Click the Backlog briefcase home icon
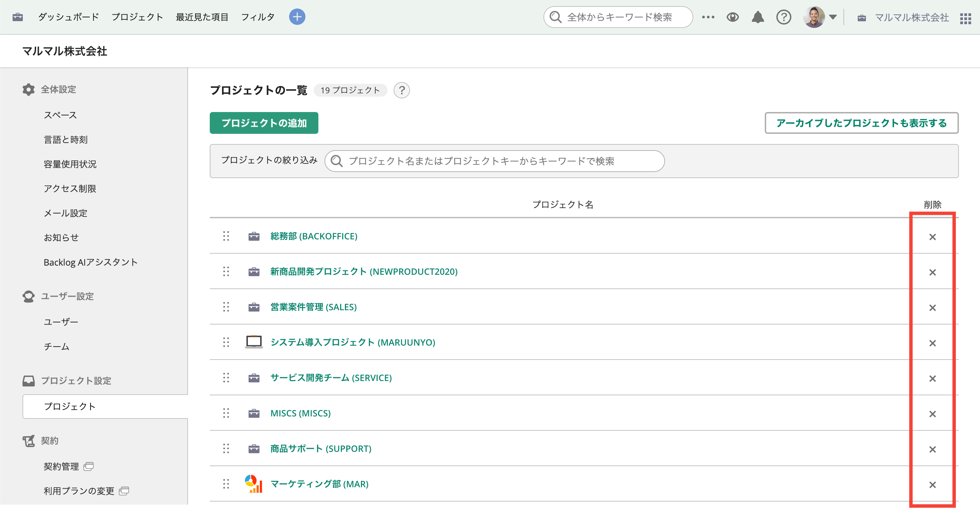 [x=17, y=17]
